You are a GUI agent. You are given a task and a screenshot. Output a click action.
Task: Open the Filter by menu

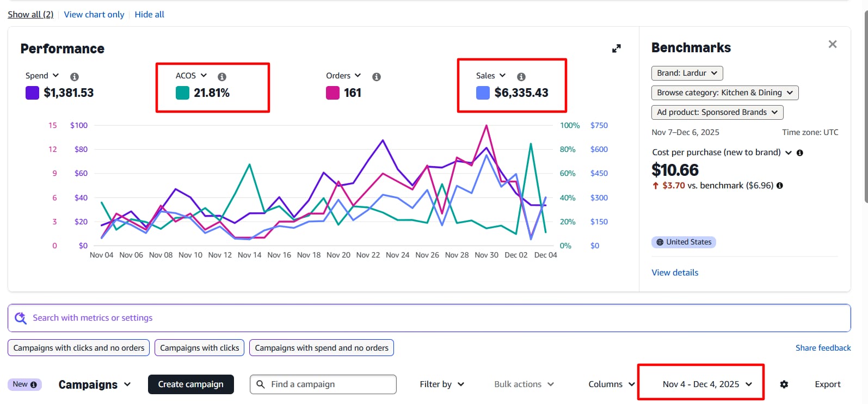pos(442,384)
